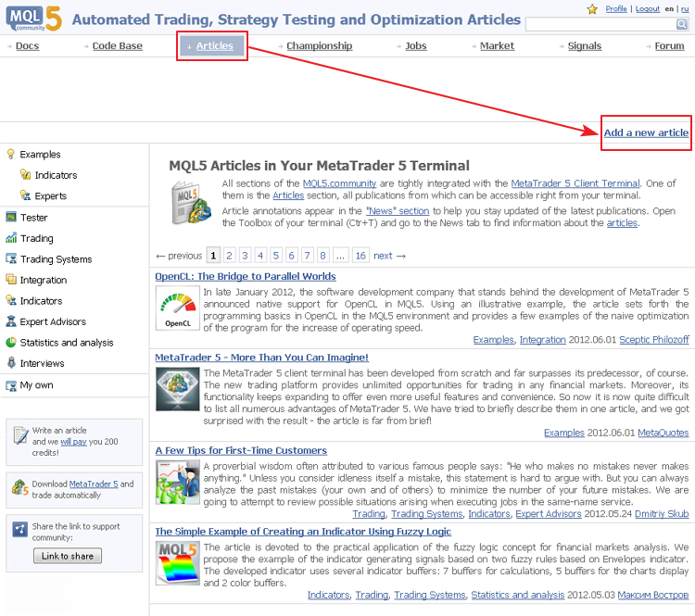Select My own category in sidebar

[x=36, y=385]
